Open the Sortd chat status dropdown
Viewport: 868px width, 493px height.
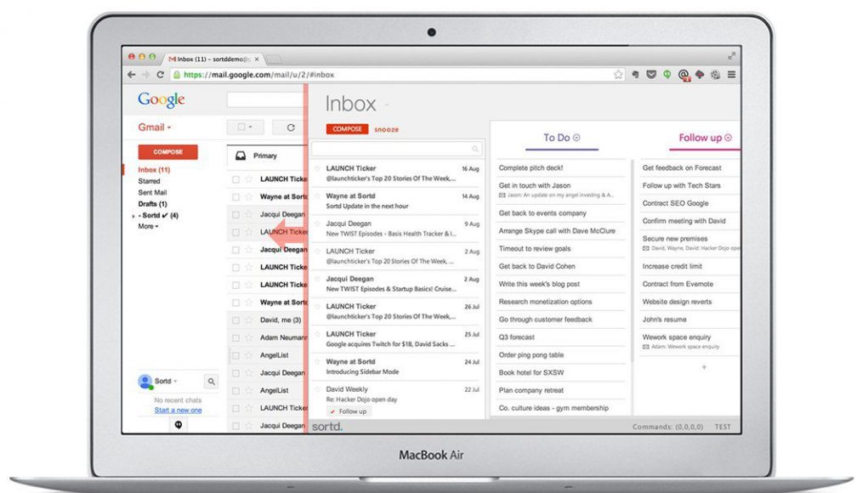click(175, 382)
